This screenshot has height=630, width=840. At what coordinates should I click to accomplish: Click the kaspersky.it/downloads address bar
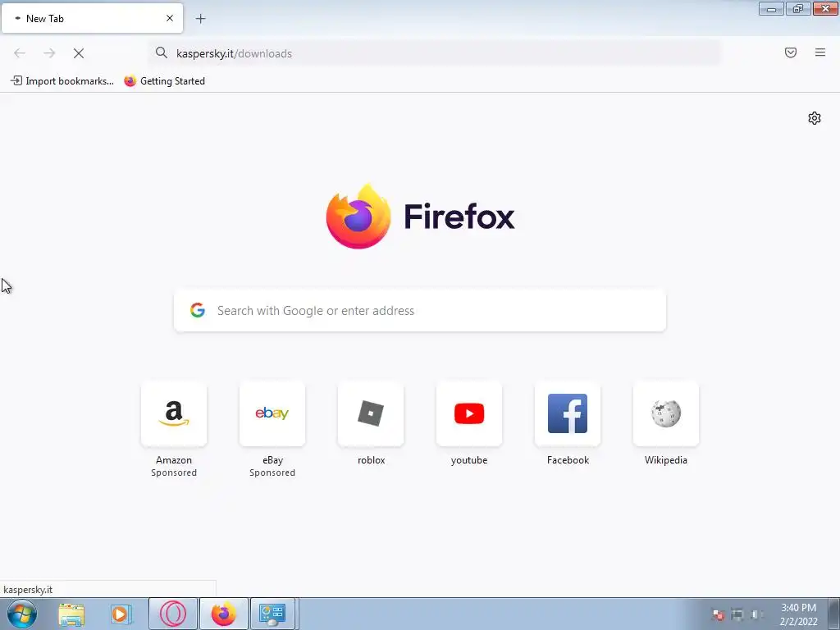(x=435, y=53)
